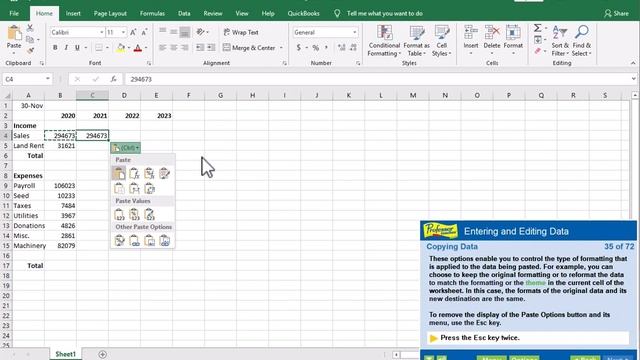
Task: Click the Format Painter brush icon
Action: point(30,51)
